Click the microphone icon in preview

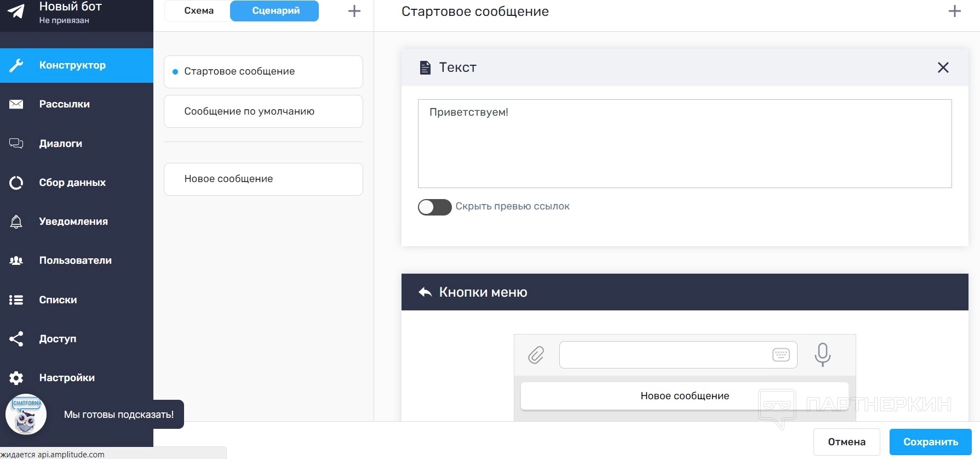822,354
